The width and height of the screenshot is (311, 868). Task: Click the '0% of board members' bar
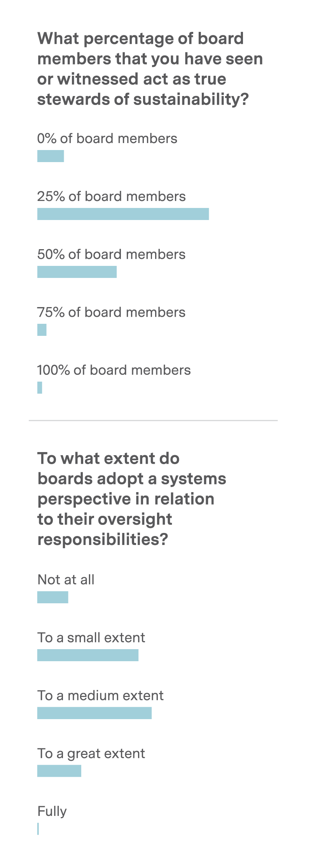[x=51, y=156]
